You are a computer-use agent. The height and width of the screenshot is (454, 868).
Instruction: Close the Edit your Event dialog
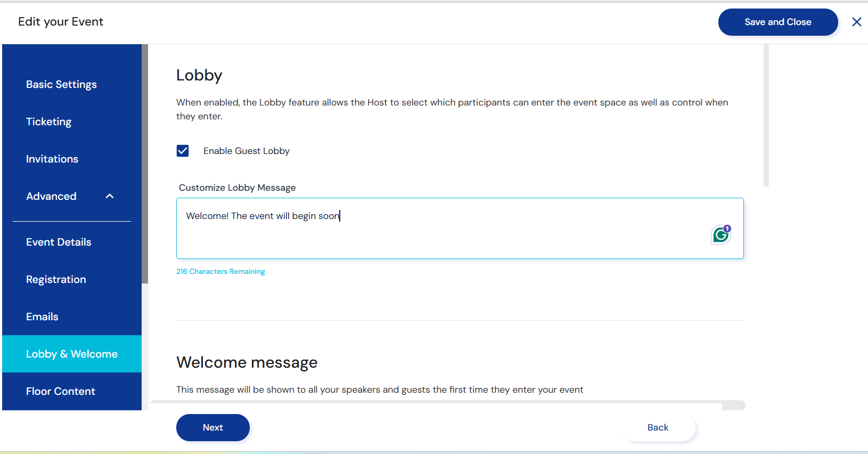tap(856, 22)
